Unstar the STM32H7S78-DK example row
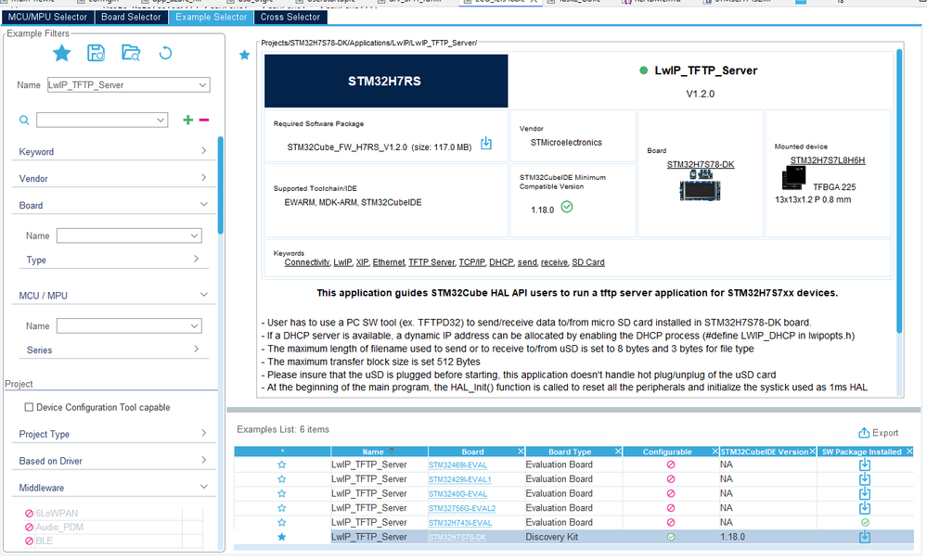 click(281, 537)
